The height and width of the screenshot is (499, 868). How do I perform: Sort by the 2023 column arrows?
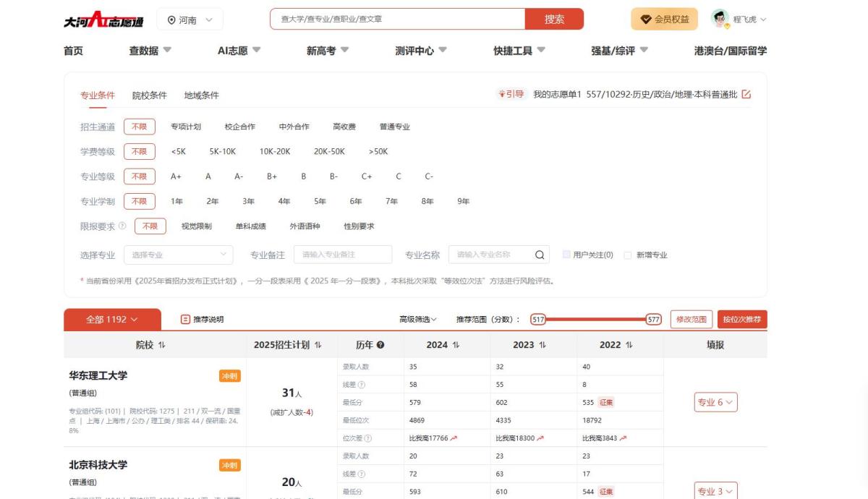coord(542,345)
